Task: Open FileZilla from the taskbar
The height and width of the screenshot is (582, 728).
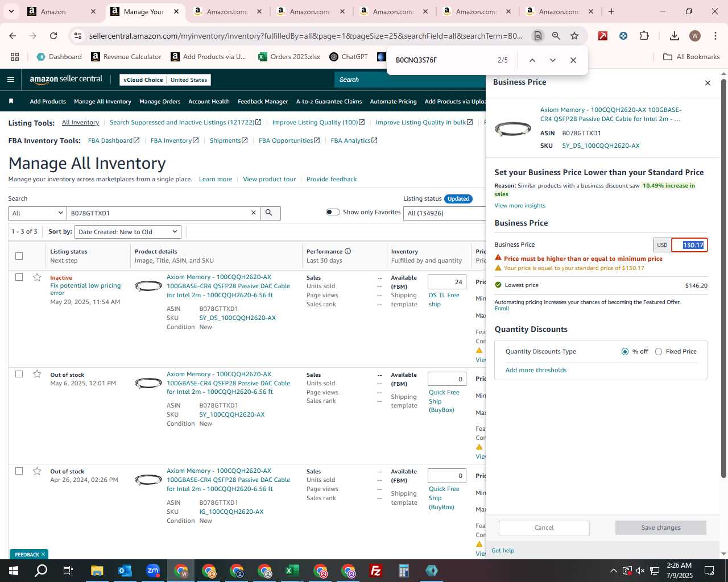Action: (x=375, y=571)
